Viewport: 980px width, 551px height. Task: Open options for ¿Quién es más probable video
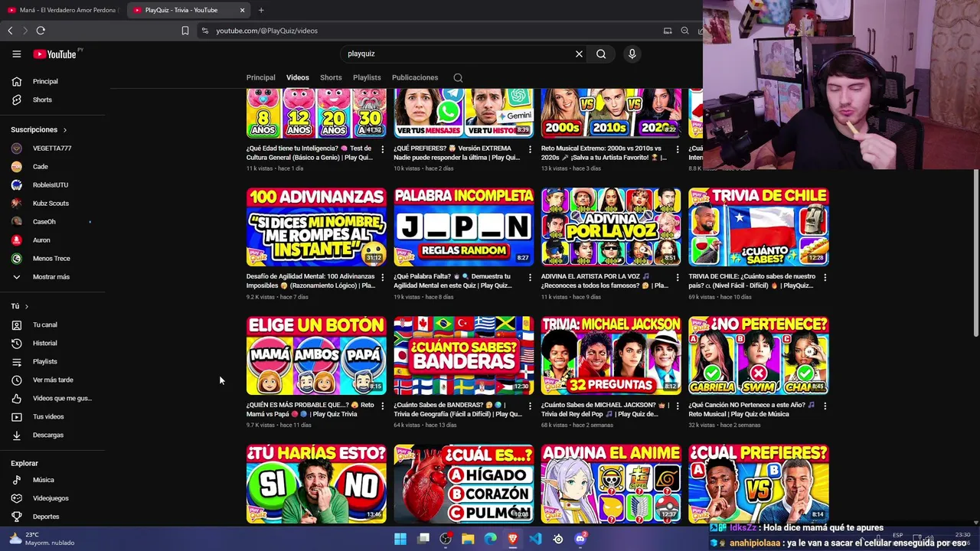coord(383,406)
